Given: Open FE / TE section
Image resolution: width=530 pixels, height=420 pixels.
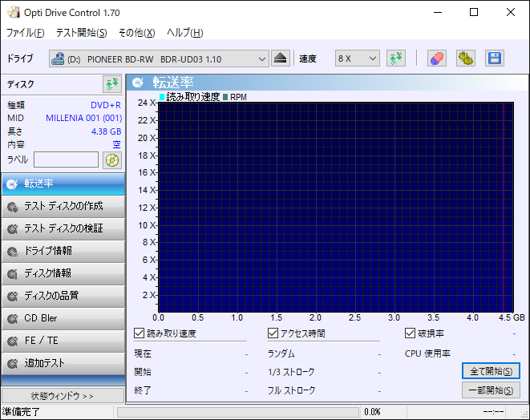Looking at the screenshot, I should tap(63, 341).
